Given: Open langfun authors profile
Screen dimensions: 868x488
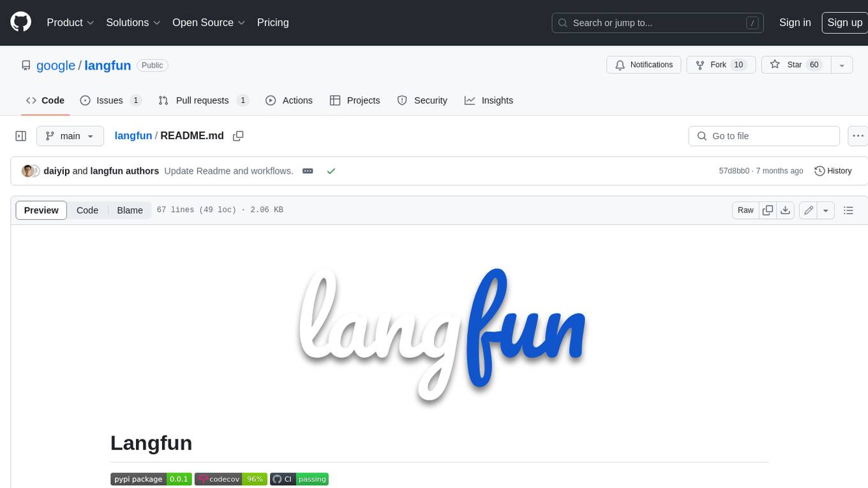Looking at the screenshot, I should (x=124, y=171).
